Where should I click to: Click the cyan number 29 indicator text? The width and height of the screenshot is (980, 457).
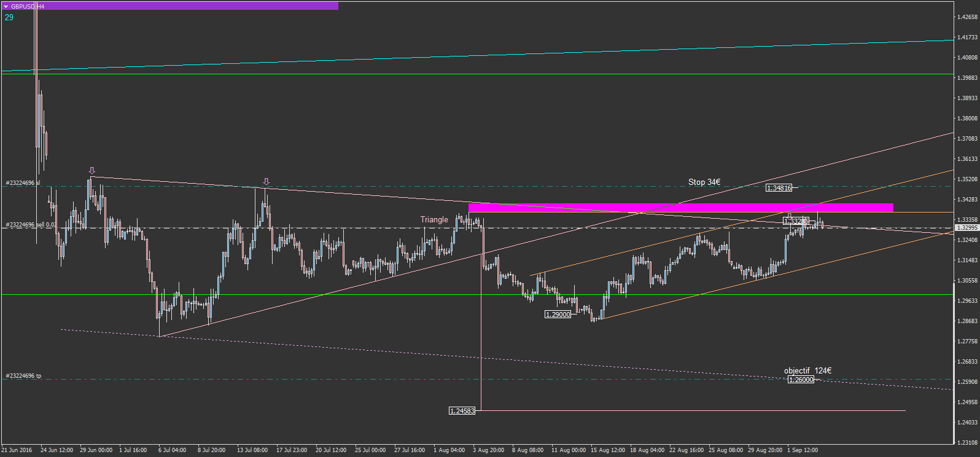(x=9, y=17)
